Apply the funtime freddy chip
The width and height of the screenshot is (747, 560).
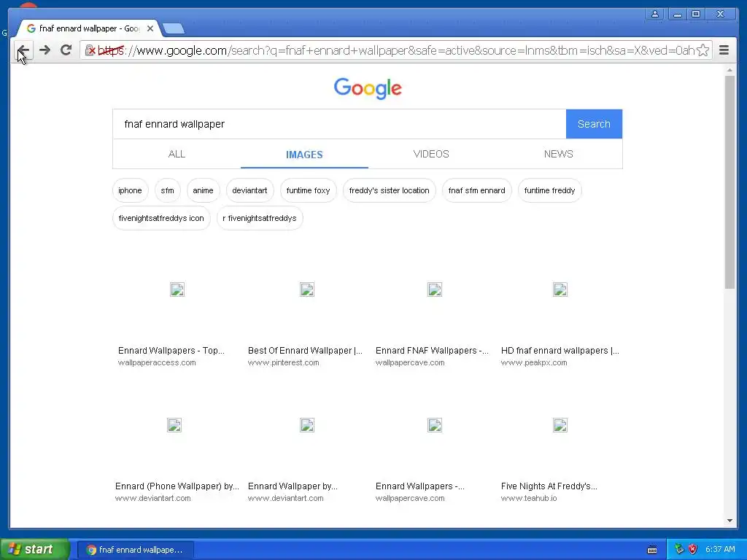click(x=550, y=190)
